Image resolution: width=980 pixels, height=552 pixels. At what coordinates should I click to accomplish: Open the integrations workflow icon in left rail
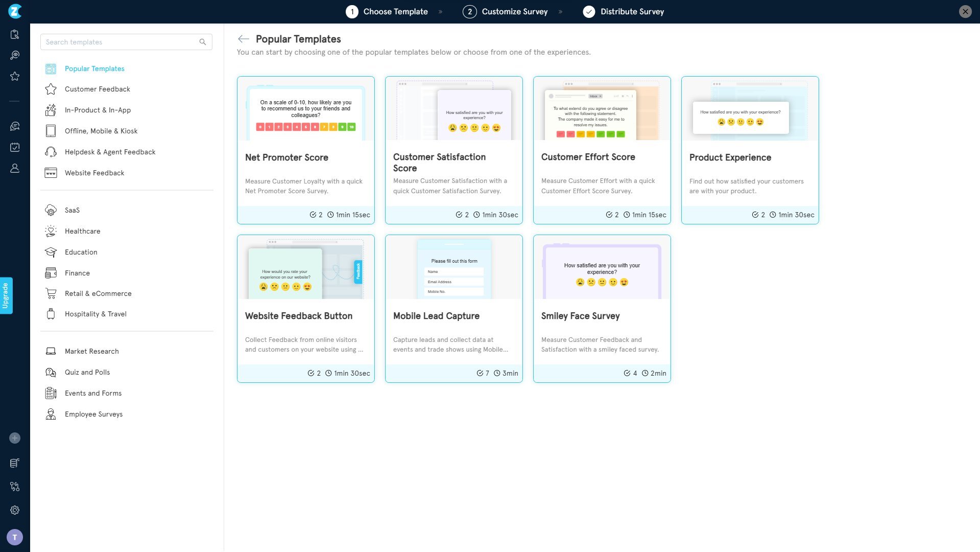(15, 487)
